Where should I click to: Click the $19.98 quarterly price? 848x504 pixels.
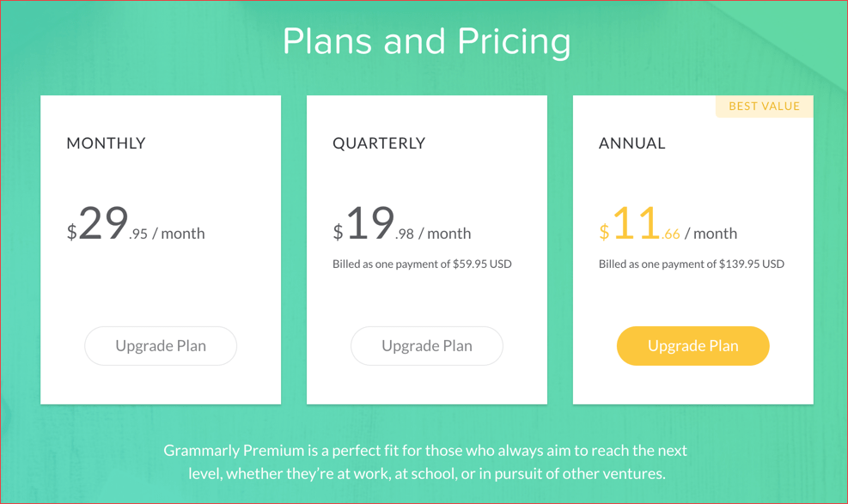pos(374,225)
